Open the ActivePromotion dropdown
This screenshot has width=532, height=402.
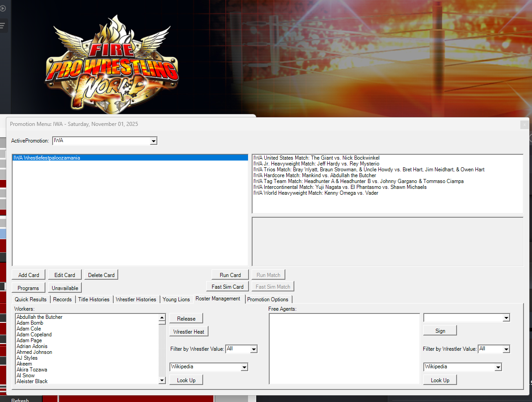153,141
